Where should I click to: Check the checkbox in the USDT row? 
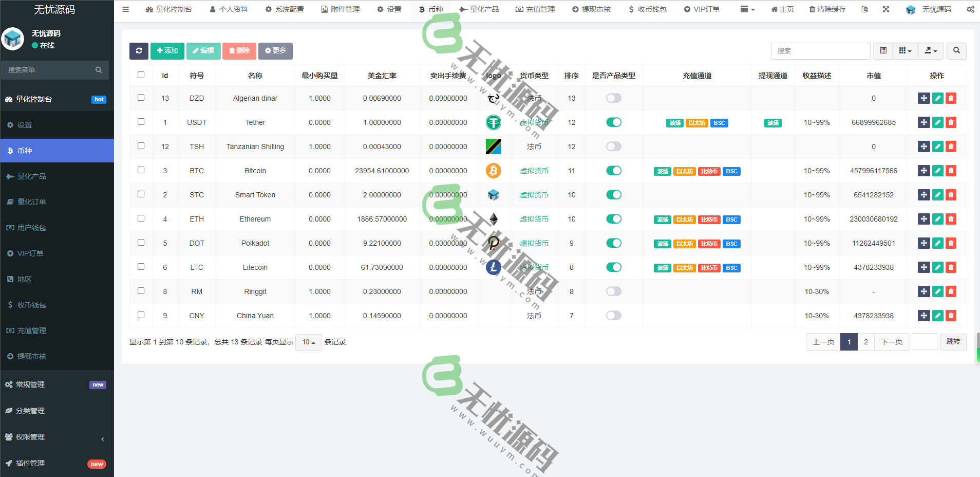pos(141,122)
